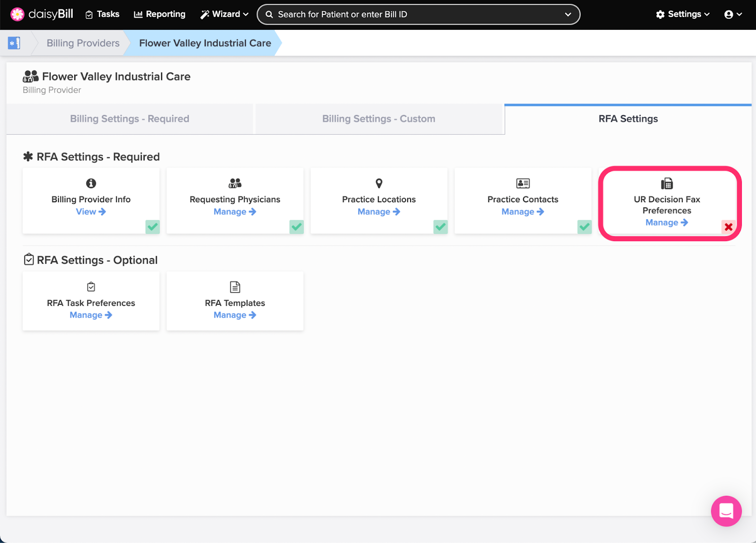Open the Tasks page
Image resolution: width=756 pixels, height=543 pixels.
point(102,14)
